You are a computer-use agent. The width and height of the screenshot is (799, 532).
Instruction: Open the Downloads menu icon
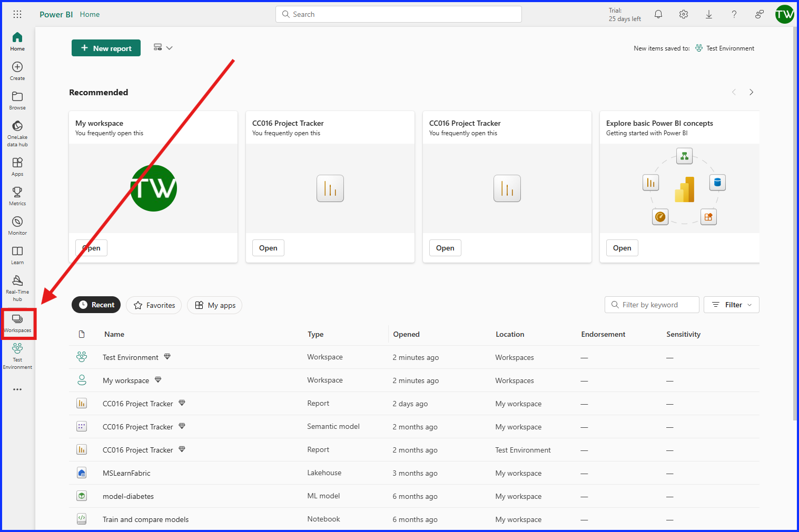[708, 14]
